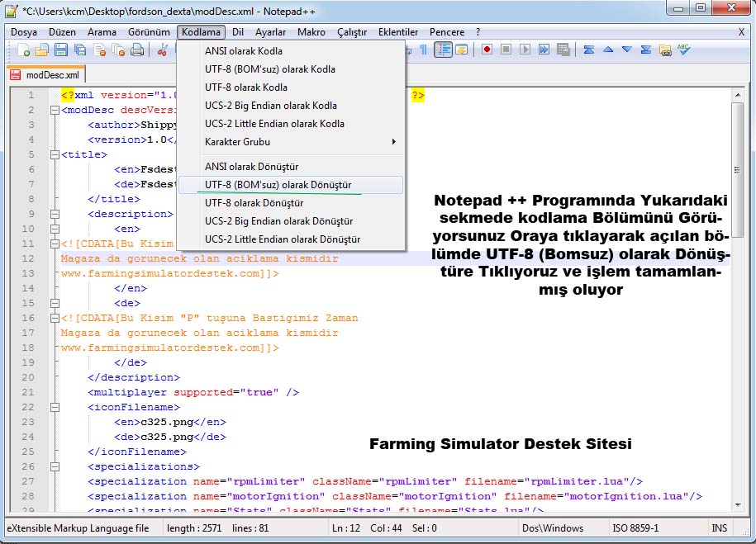
Task: Toggle show all characters pilcrow icon
Action: click(x=424, y=50)
